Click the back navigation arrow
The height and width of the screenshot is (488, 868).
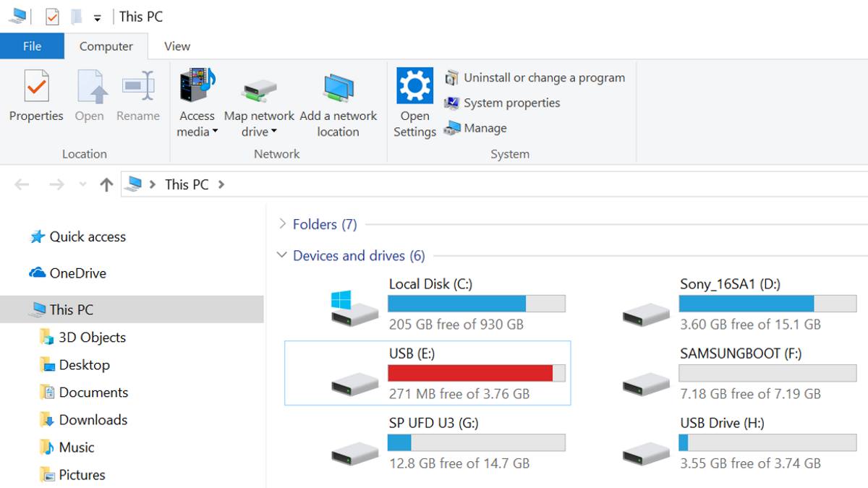[x=22, y=184]
